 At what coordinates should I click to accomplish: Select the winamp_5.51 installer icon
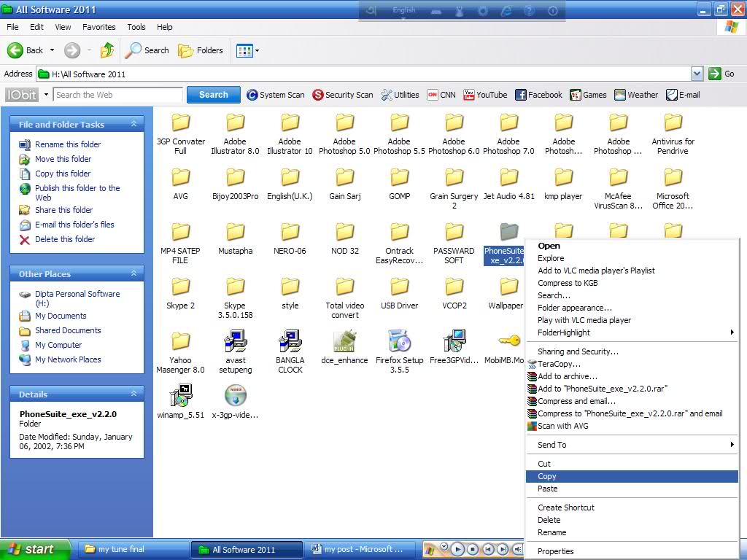click(x=181, y=402)
